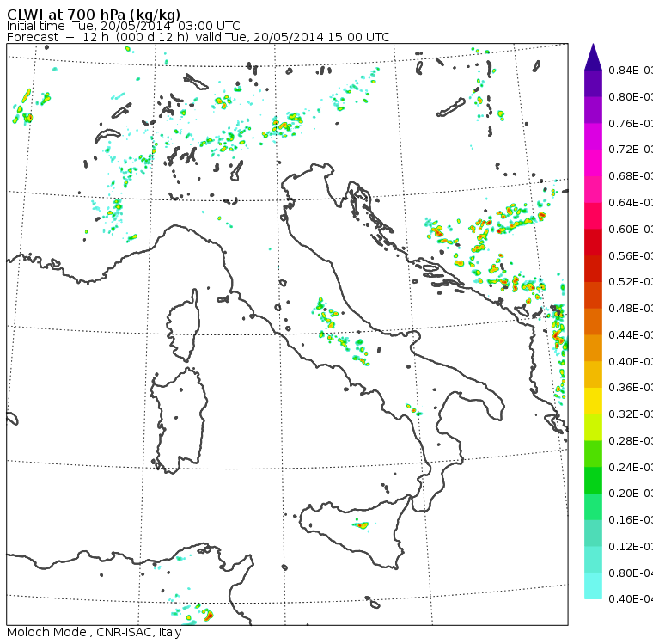Viewport: 653px width, 644px height.
Task: Click the 0.16E-03 legend label
Action: click(631, 520)
